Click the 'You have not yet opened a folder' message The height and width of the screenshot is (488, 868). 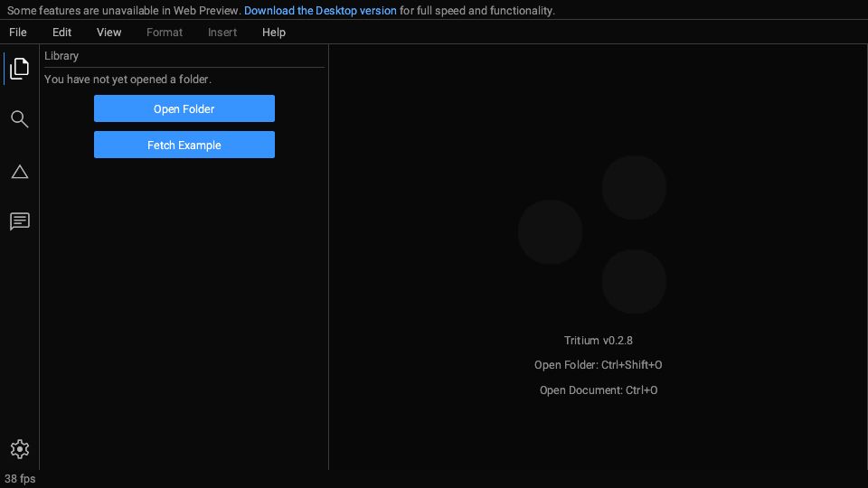127,80
